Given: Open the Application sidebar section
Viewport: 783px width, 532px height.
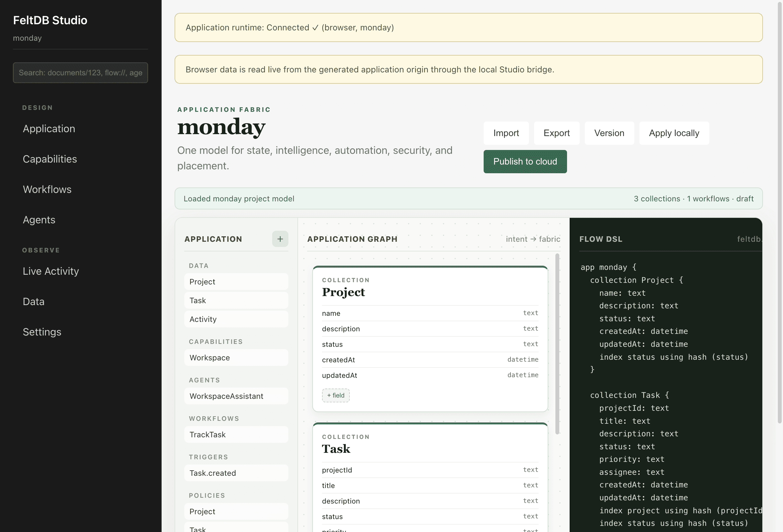Looking at the screenshot, I should click(49, 129).
